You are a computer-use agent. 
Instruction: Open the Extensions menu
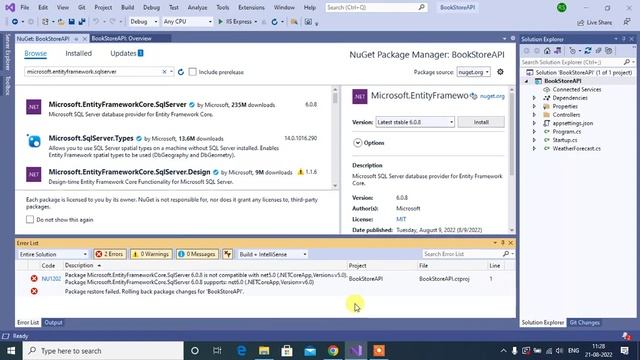[251, 7]
